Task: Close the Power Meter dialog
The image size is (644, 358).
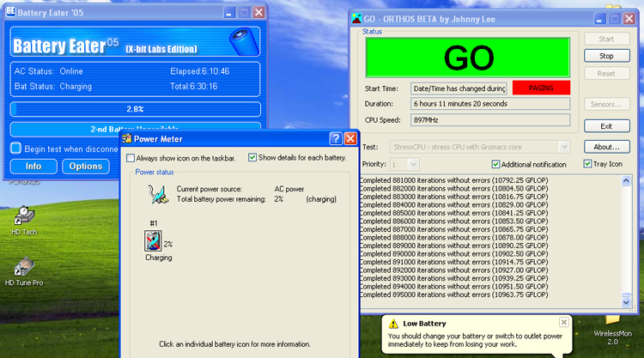Action: 350,139
